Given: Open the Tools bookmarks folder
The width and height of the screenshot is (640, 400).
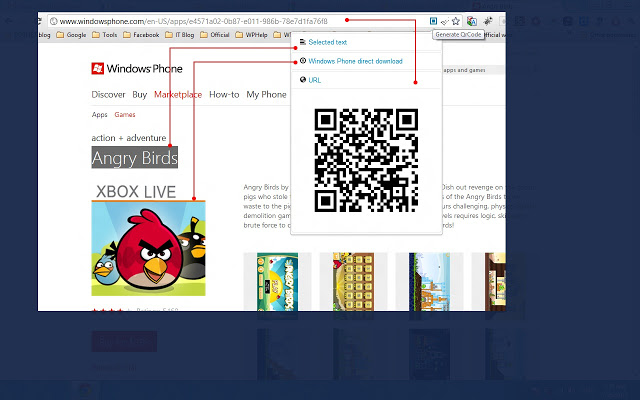Looking at the screenshot, I should tap(105, 35).
